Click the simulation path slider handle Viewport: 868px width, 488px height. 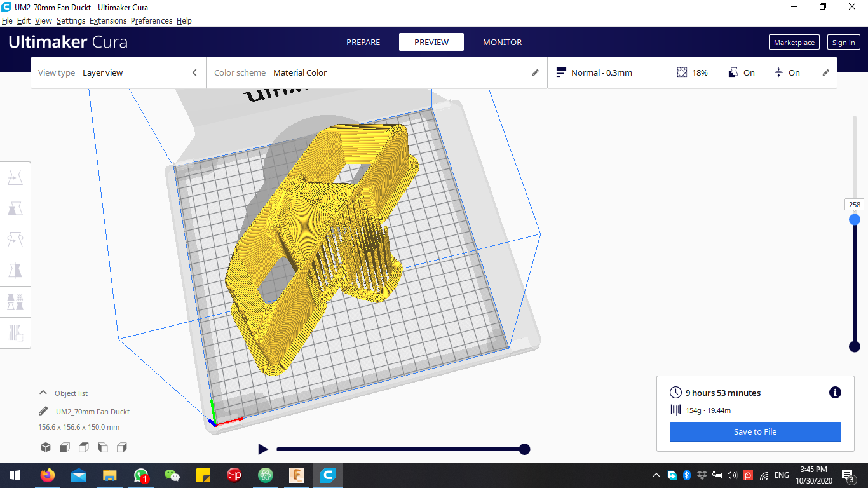pos(524,449)
